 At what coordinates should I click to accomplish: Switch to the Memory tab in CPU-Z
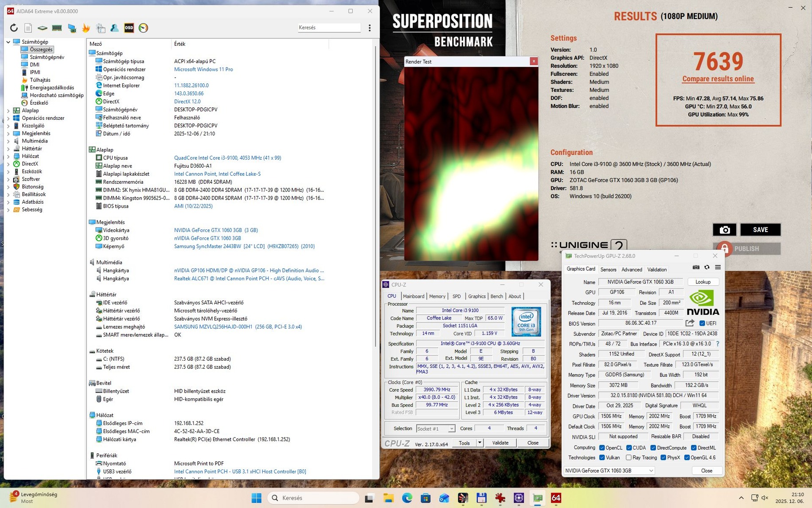coord(437,296)
